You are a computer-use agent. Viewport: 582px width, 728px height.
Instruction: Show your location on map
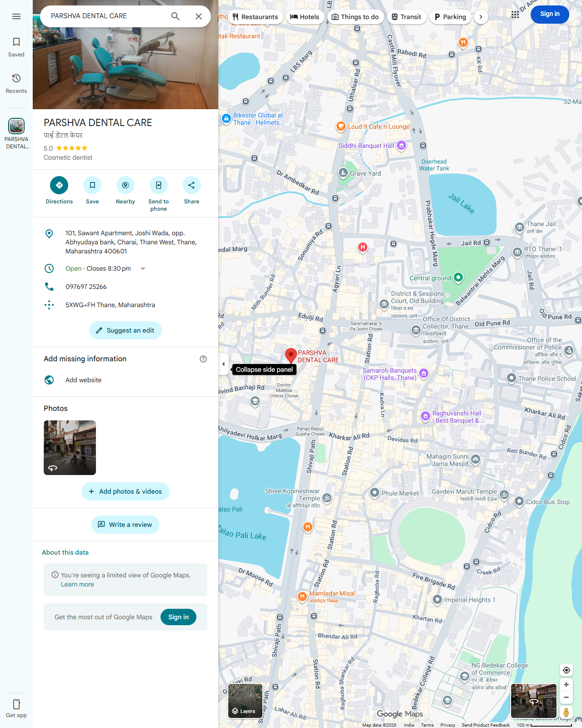(x=566, y=670)
